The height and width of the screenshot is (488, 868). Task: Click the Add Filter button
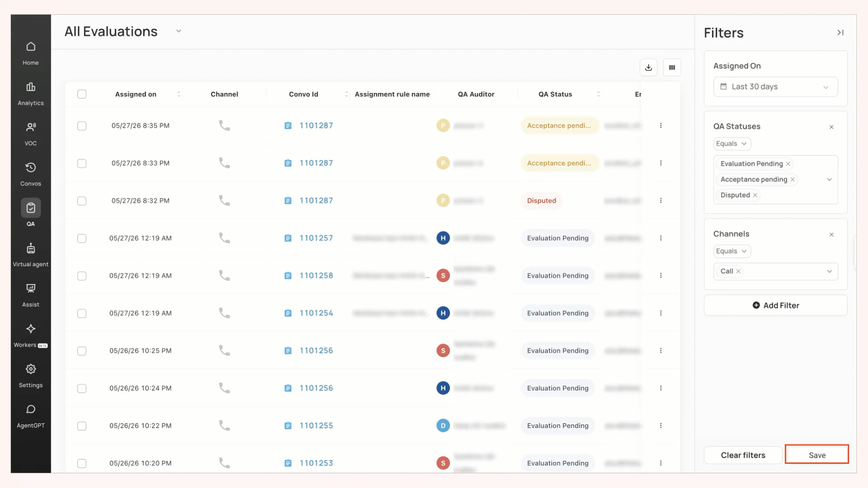point(776,305)
